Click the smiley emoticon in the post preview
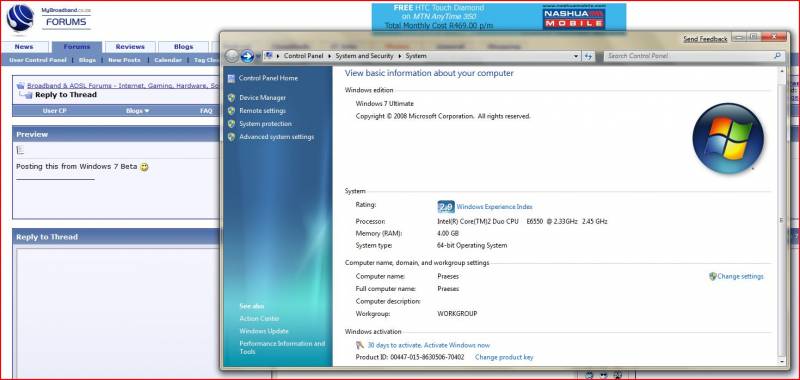The height and width of the screenshot is (380, 800). 144,167
